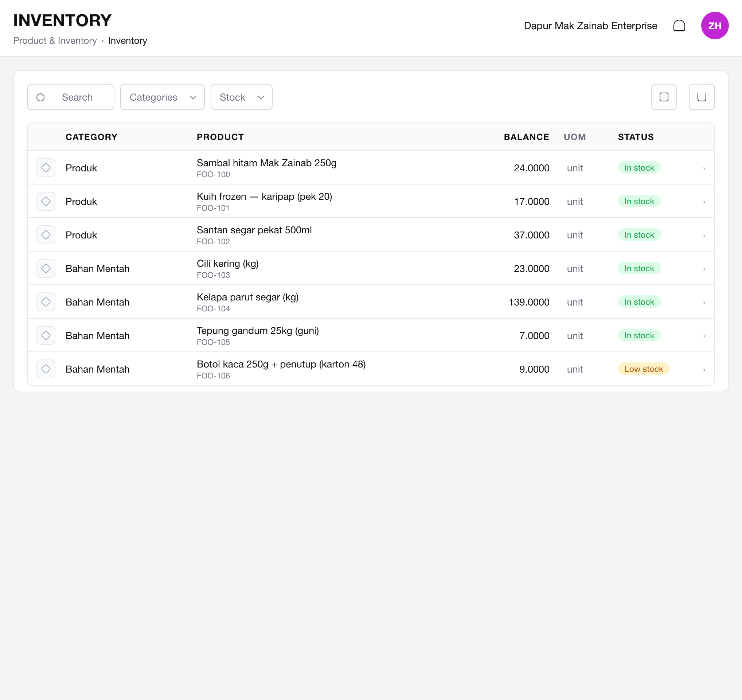The width and height of the screenshot is (742, 700).
Task: Click the product icon for Cili kering row
Action: (x=46, y=268)
